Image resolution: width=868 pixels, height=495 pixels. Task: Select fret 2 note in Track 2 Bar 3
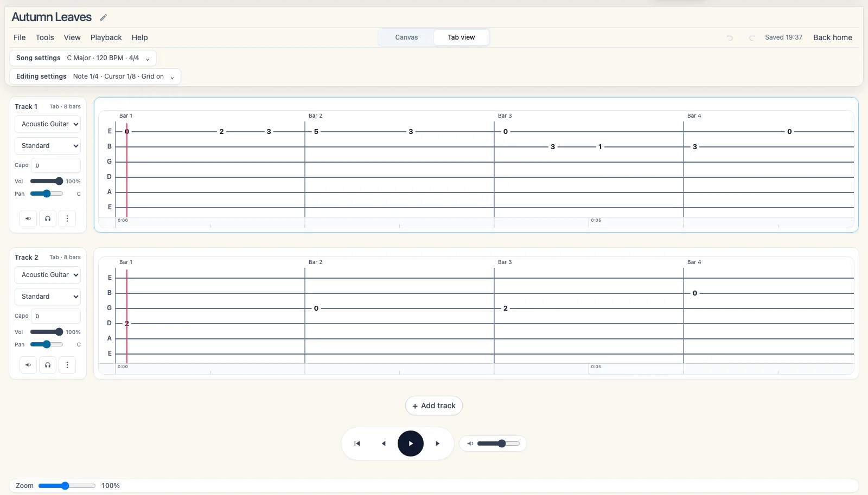coord(506,308)
